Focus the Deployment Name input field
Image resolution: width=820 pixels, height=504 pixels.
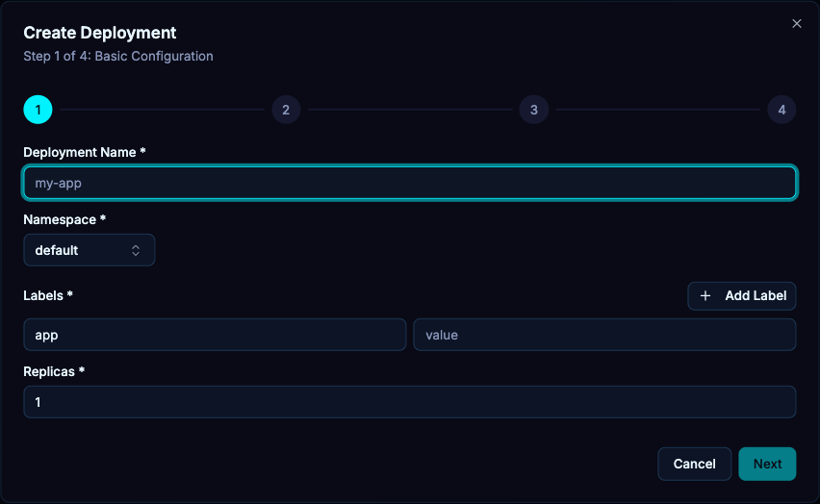pyautogui.click(x=410, y=183)
